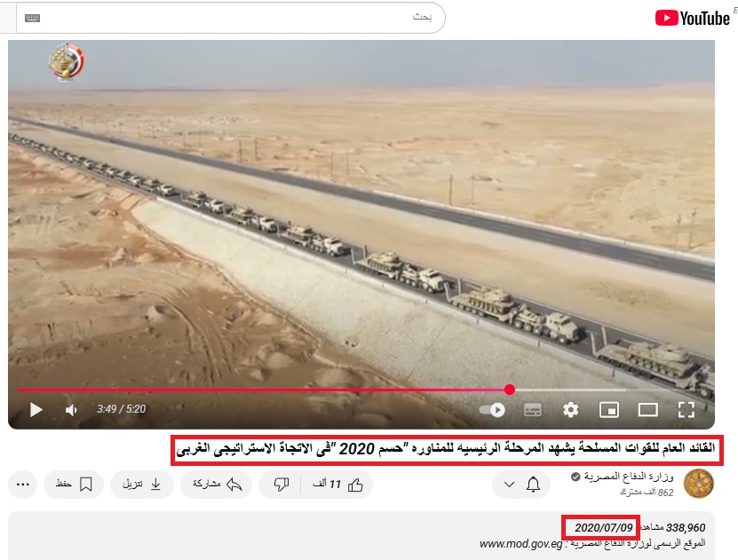Open more actions three-dot menu
This screenshot has width=738, height=560.
coord(24,485)
